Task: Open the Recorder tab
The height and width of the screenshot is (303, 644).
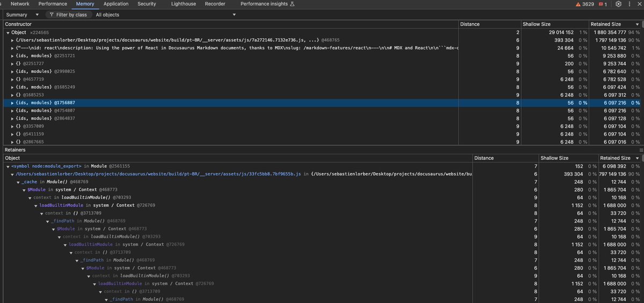Action: click(x=215, y=4)
